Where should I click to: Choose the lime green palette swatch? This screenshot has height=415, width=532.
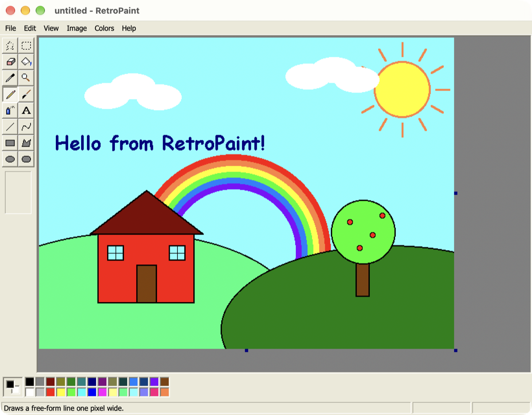point(71,392)
